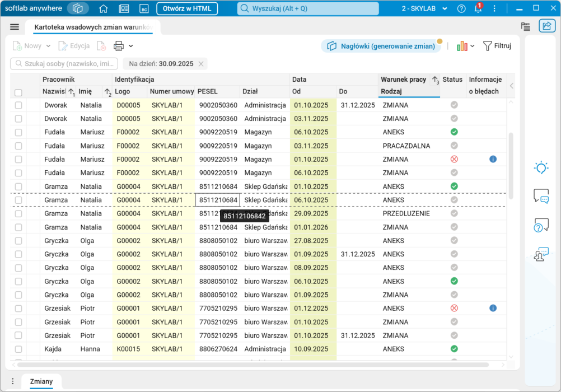The image size is (561, 392).
Task: Click the Szukaj osoby search field
Action: [x=64, y=64]
